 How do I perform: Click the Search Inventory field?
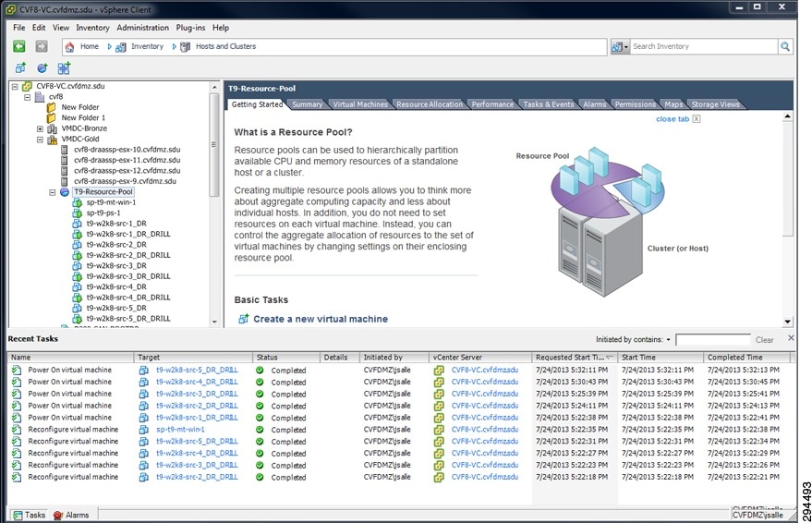[704, 46]
